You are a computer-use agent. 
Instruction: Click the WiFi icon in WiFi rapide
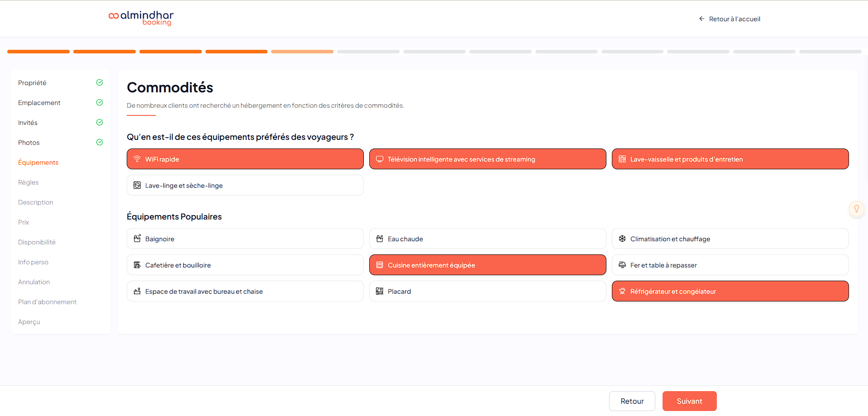(x=137, y=159)
